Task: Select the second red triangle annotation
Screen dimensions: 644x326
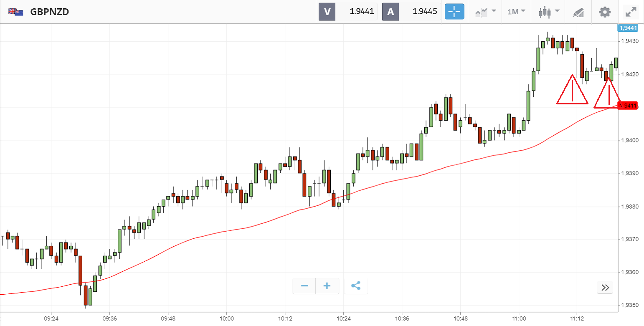Action: tap(609, 94)
